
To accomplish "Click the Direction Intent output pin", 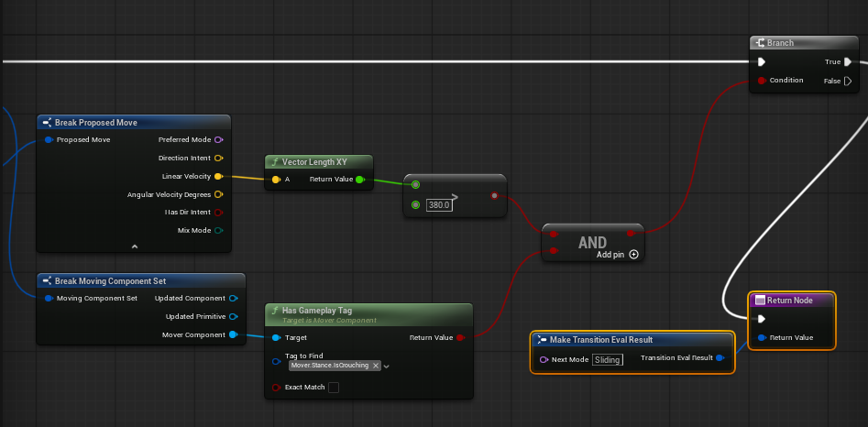I will (x=219, y=159).
